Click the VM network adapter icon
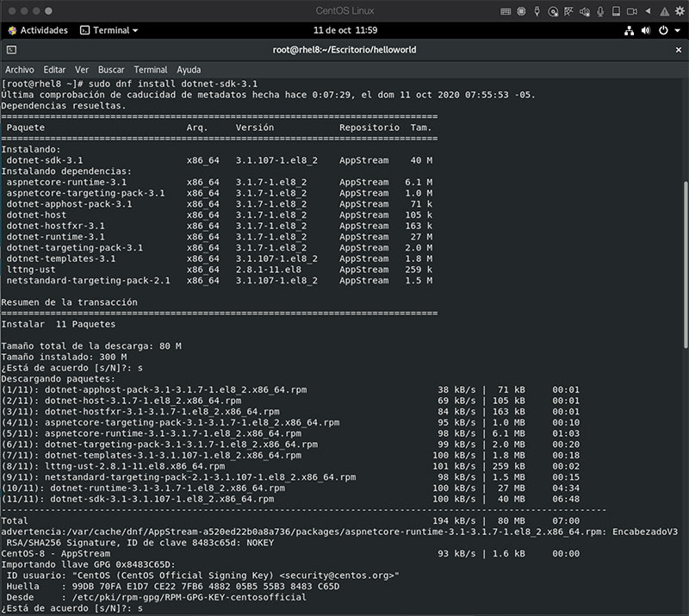The width and height of the screenshot is (689, 616). [568, 11]
